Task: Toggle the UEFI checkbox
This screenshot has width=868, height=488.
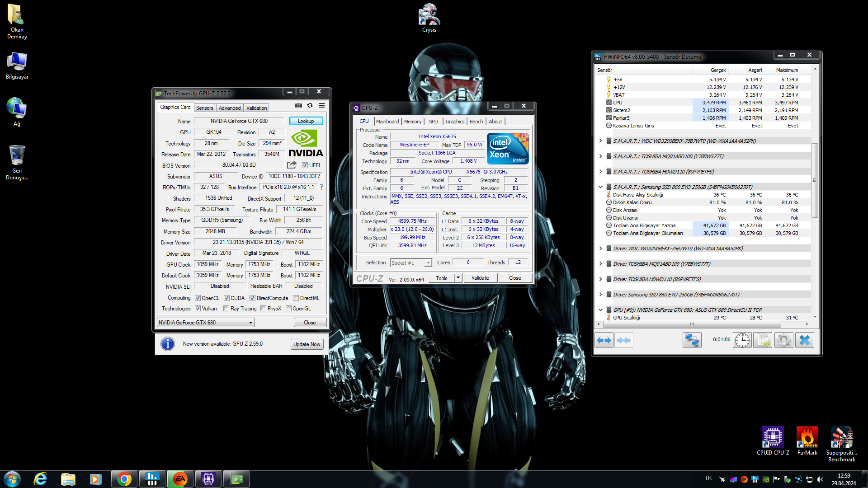Action: pos(305,165)
